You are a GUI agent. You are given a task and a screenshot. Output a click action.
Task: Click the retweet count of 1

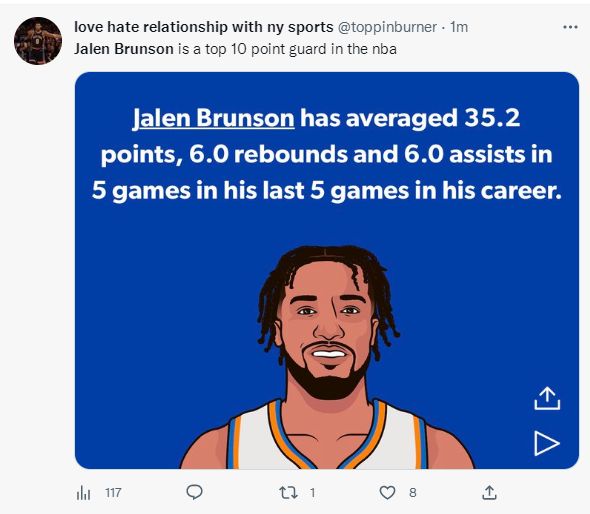point(312,493)
